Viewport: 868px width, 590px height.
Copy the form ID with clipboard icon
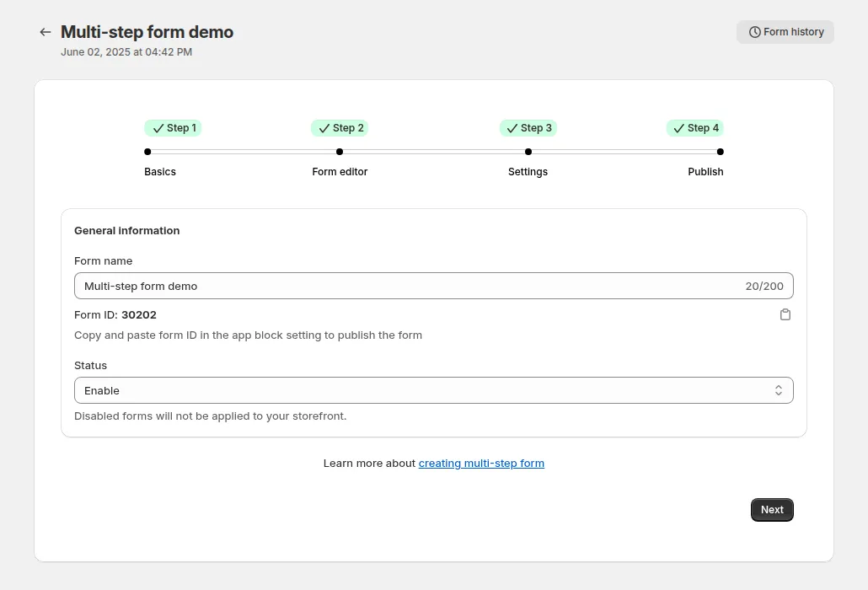[785, 314]
